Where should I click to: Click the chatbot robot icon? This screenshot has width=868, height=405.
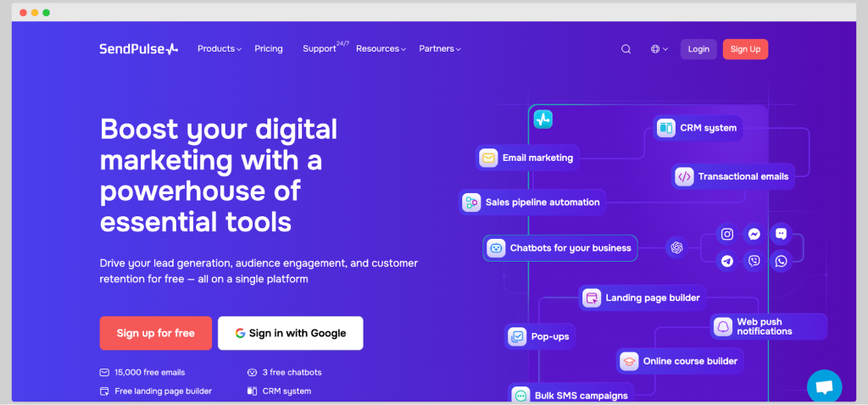496,248
